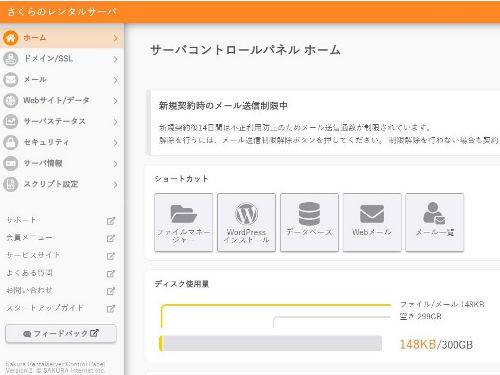This screenshot has width=500, height=375.
Task: Click the スクリプト設定 document icon
Action: click(x=11, y=184)
